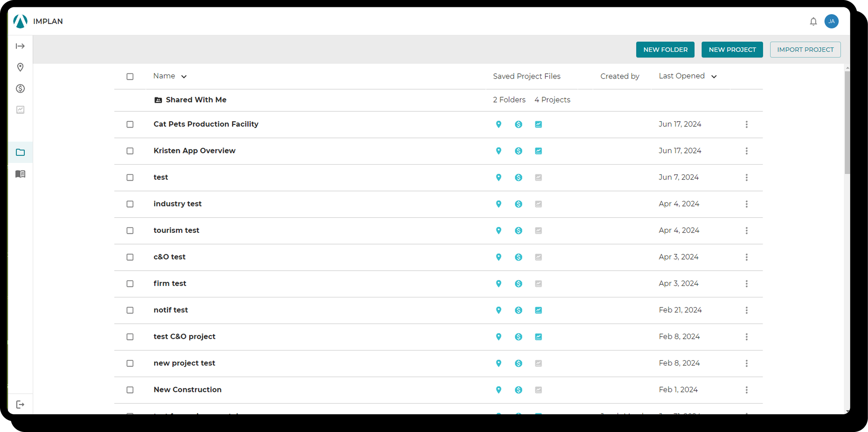The width and height of the screenshot is (868, 432).
Task: Toggle Last Opened sort chevron
Action: (714, 76)
